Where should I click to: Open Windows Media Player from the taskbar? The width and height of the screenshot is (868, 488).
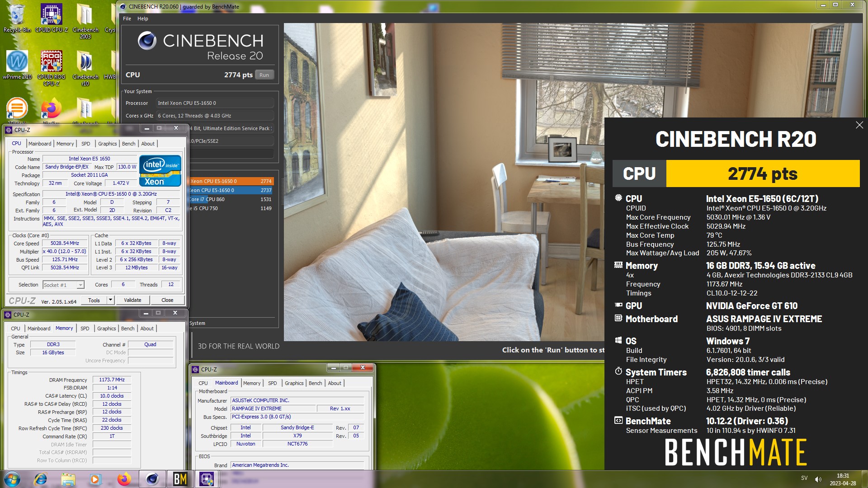point(95,479)
